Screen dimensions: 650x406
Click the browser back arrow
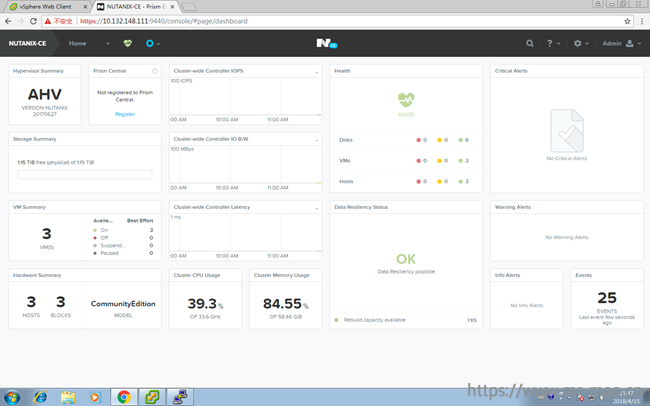(x=8, y=21)
